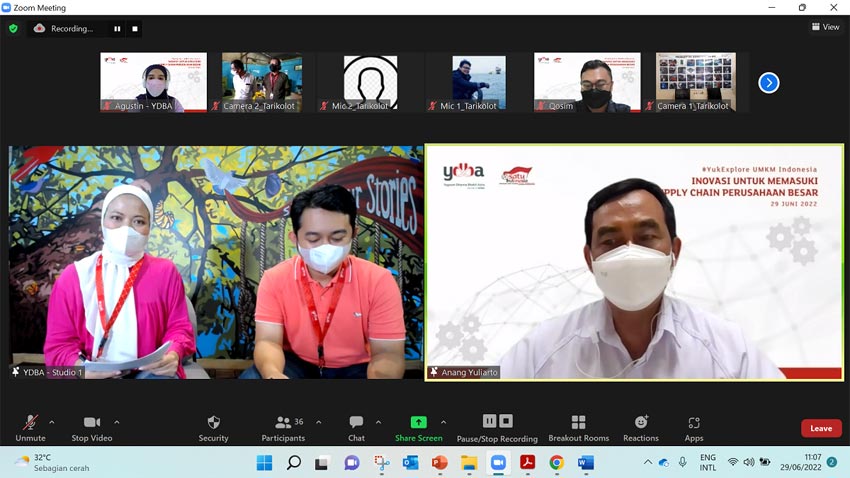Stop Video camera button
850x478 pixels.
tap(92, 428)
